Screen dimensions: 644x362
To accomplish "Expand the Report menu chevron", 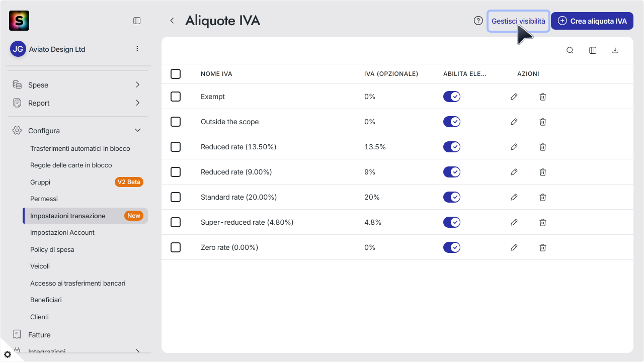I will (x=137, y=103).
